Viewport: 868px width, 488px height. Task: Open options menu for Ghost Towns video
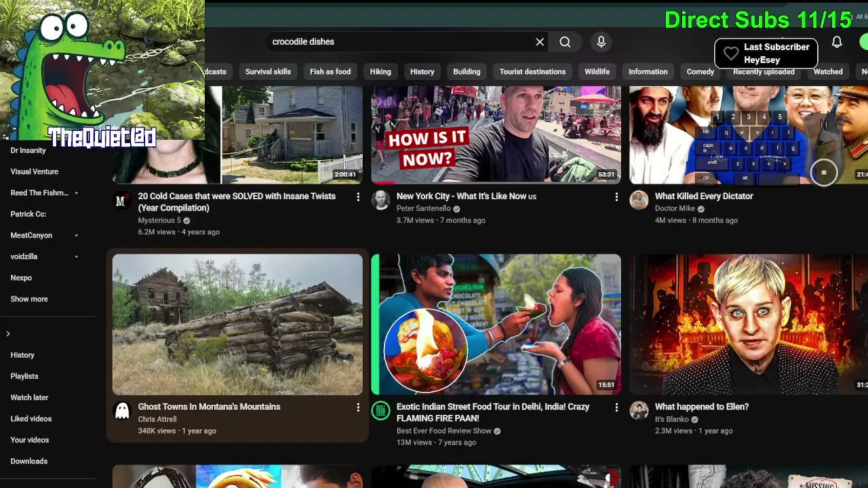(358, 407)
